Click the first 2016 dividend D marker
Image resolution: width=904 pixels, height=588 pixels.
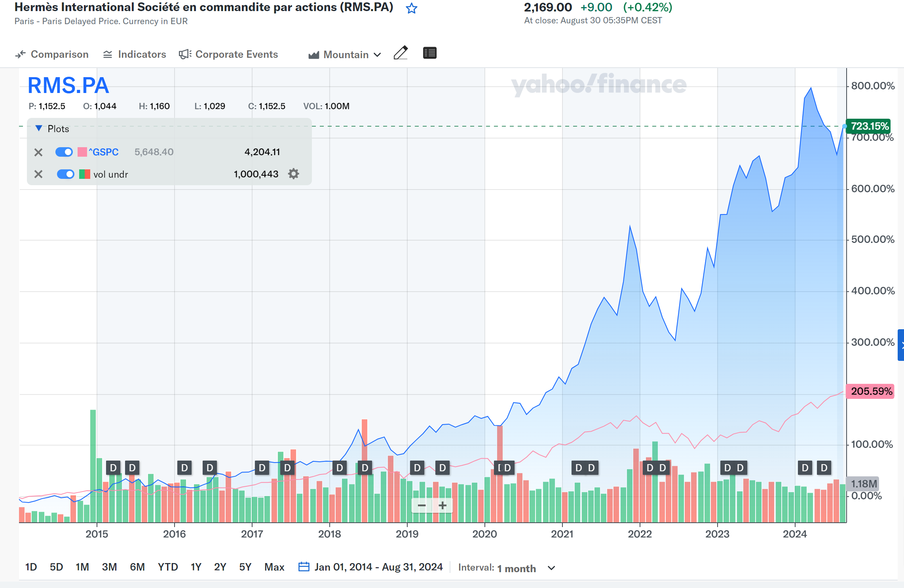tap(184, 468)
